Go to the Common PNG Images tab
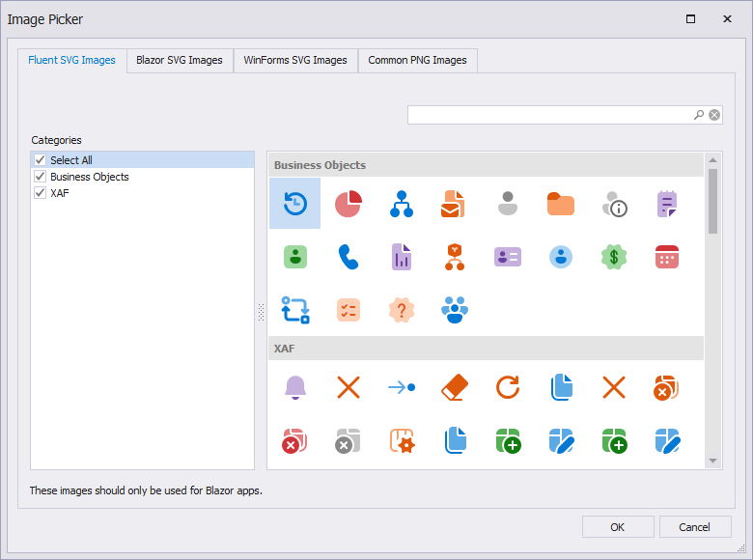This screenshot has height=560, width=753. tap(417, 60)
